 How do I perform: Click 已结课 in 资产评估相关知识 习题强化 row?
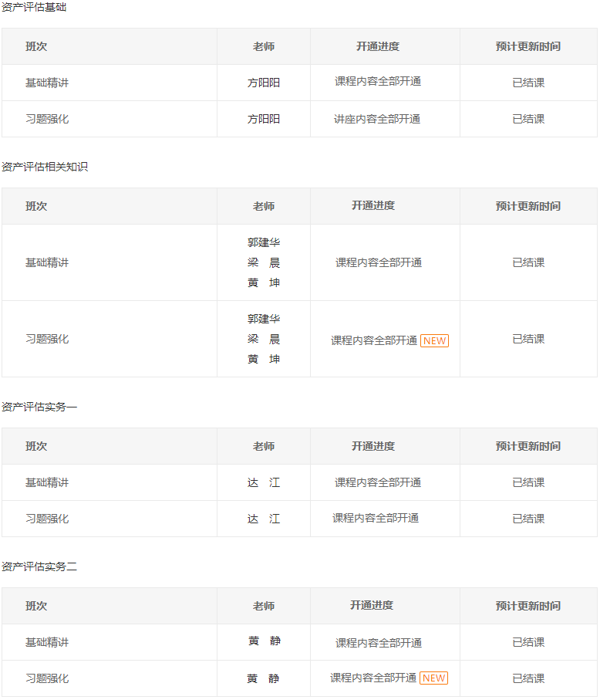click(x=528, y=339)
